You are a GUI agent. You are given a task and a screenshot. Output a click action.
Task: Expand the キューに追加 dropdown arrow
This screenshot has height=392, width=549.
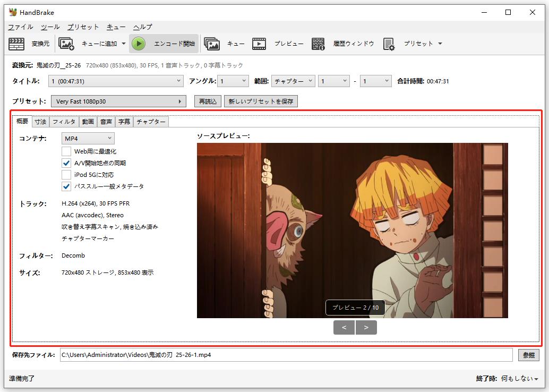[124, 44]
